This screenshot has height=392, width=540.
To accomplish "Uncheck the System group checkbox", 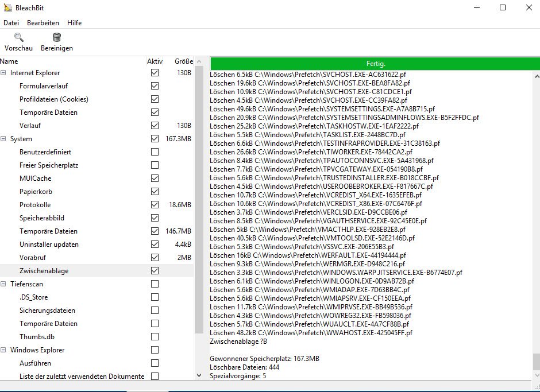I will pos(155,139).
